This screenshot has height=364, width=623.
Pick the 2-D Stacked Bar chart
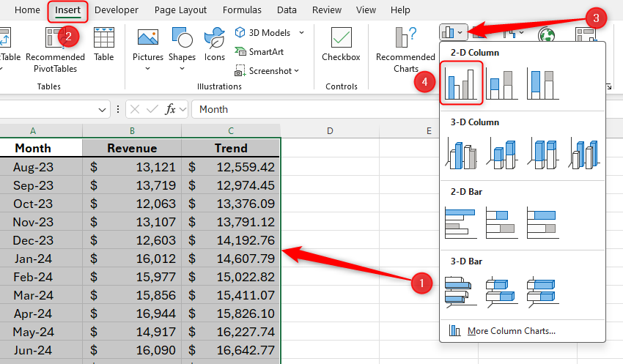pyautogui.click(x=502, y=223)
